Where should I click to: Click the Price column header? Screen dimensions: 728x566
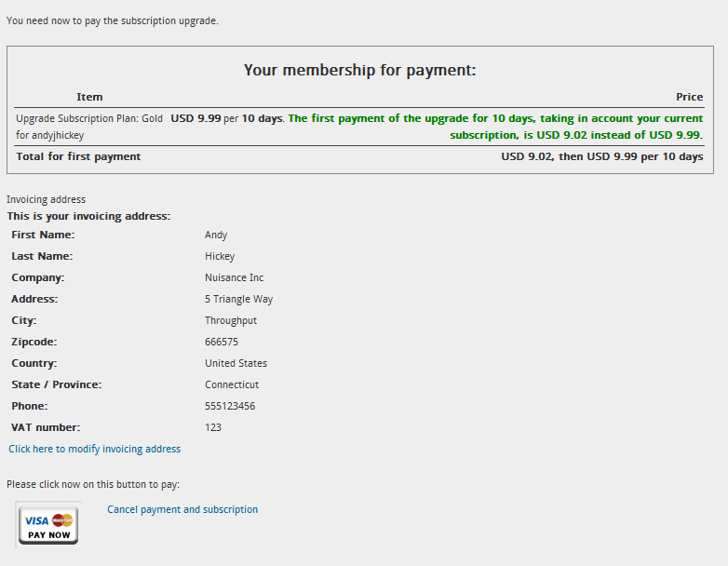pyautogui.click(x=690, y=97)
